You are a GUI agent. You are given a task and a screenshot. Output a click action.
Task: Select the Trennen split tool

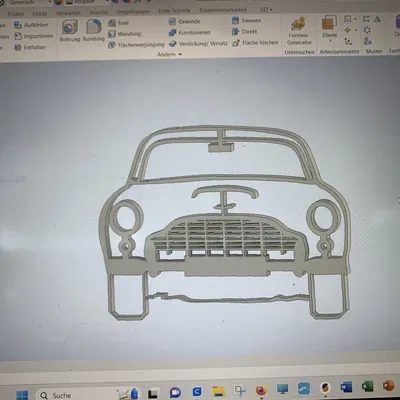(246, 21)
